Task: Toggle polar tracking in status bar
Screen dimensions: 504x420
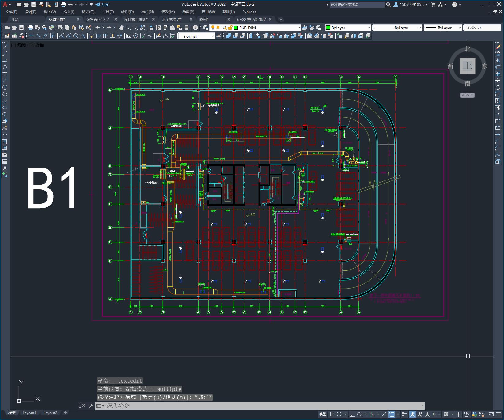Action: (x=360, y=414)
